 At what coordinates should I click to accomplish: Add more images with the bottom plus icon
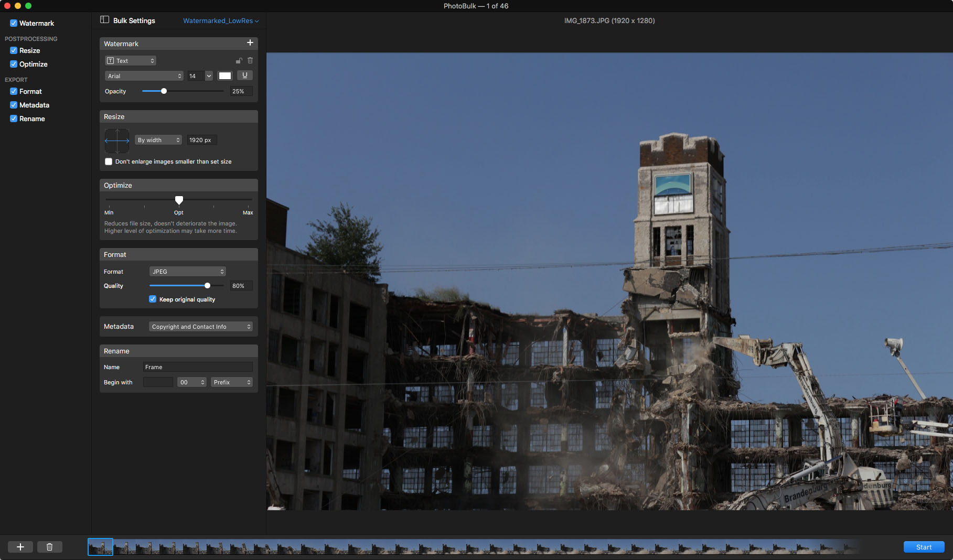(x=20, y=546)
